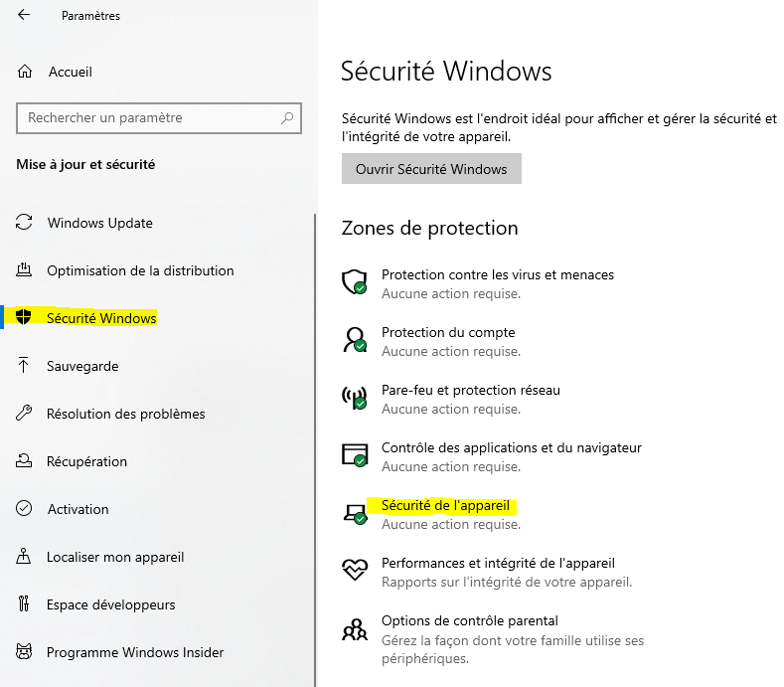Go to Résolution des problèmes

[x=125, y=414]
